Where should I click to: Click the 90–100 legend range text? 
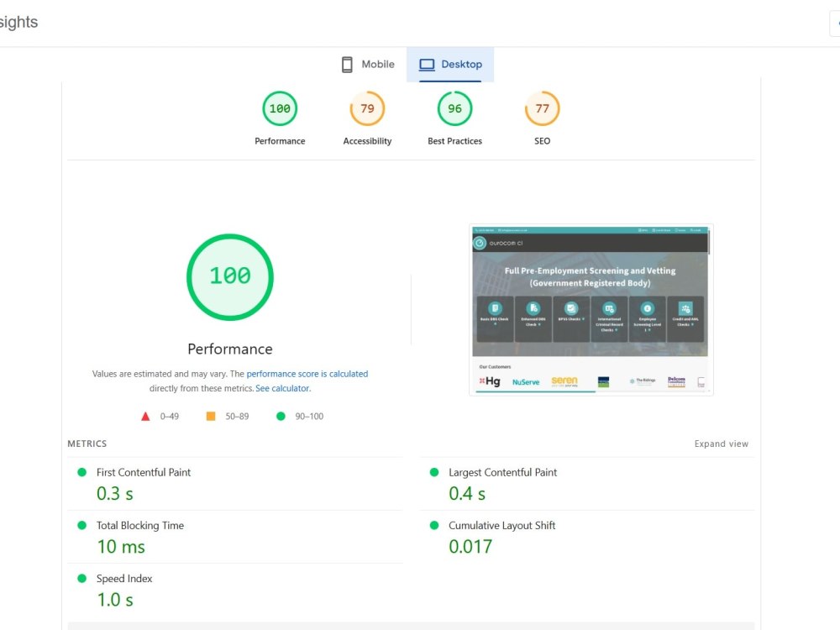tap(309, 417)
